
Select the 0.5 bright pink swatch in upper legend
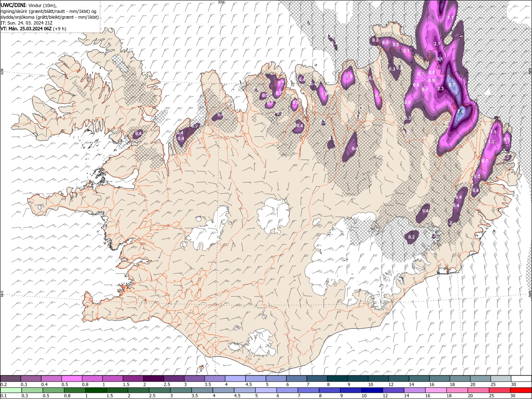(x=71, y=379)
